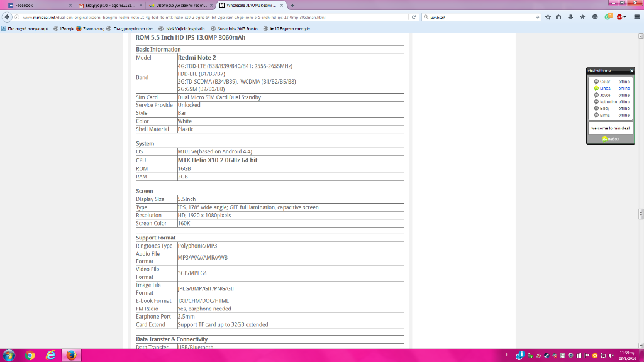Open the iGoogle bookmark

point(64,29)
